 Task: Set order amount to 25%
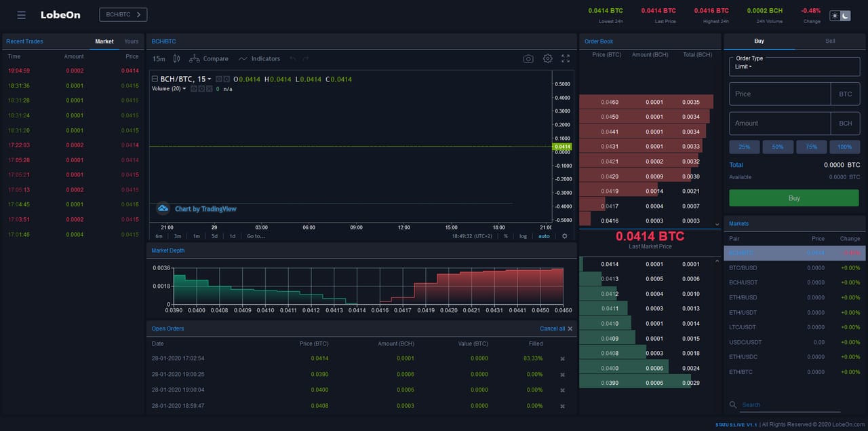click(744, 147)
